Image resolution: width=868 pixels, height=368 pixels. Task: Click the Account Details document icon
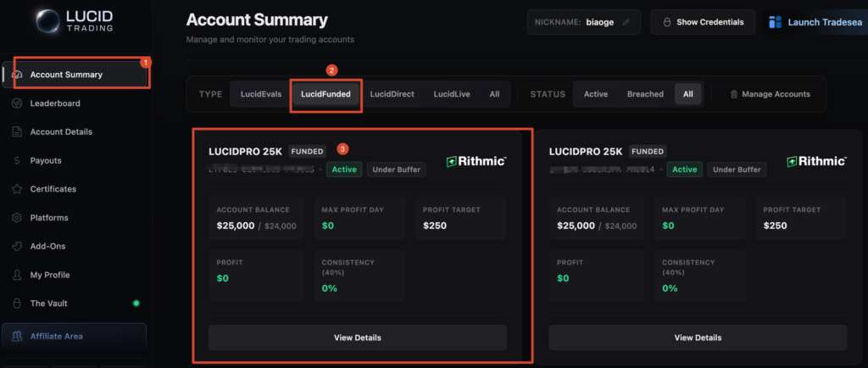click(x=17, y=132)
